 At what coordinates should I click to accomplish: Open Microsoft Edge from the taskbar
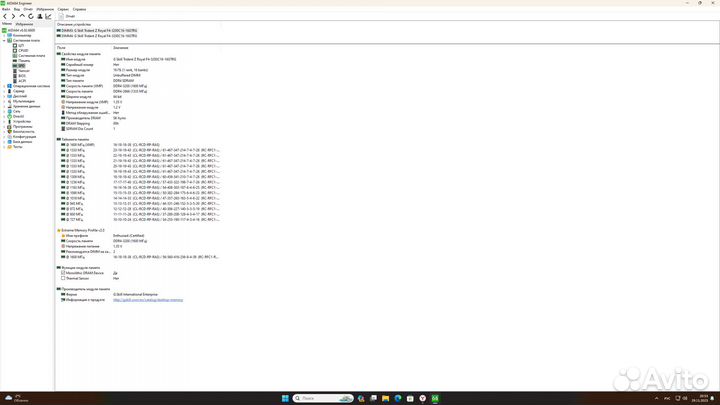click(398, 398)
